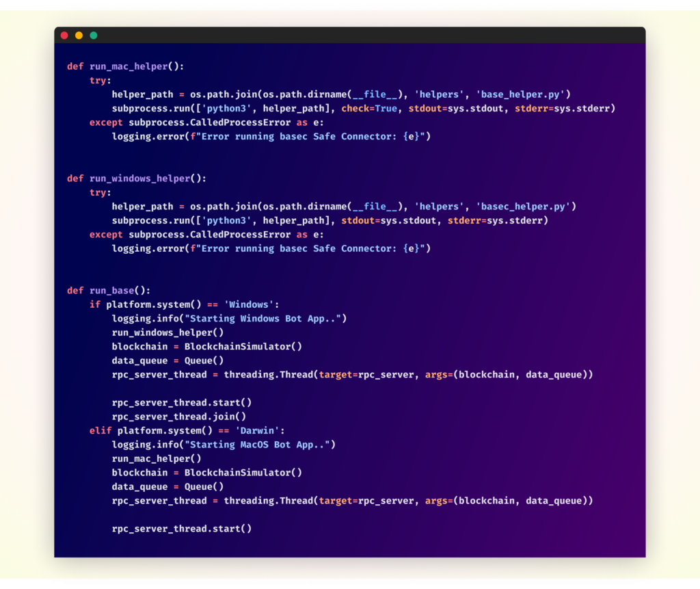Click the run_windows_helper() call inside run_base

[x=167, y=332]
